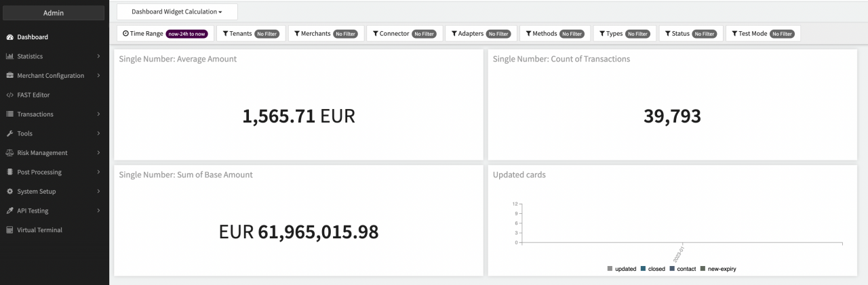The width and height of the screenshot is (868, 285).
Task: Click the Tools wrench icon
Action: click(9, 133)
